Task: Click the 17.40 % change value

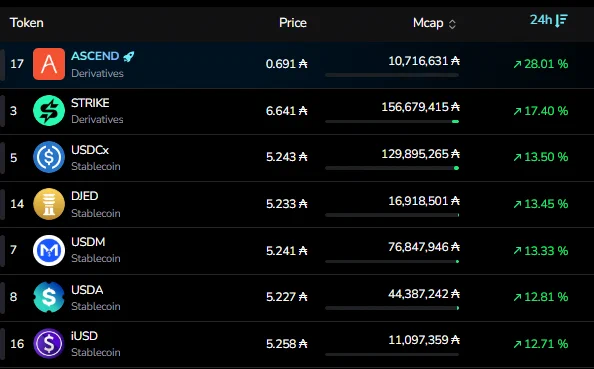Action: [546, 111]
